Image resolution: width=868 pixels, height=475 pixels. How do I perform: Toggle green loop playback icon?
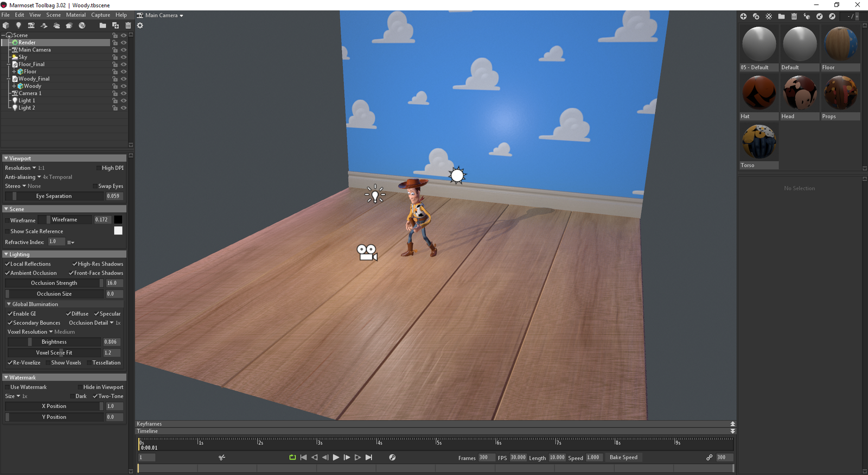click(292, 458)
